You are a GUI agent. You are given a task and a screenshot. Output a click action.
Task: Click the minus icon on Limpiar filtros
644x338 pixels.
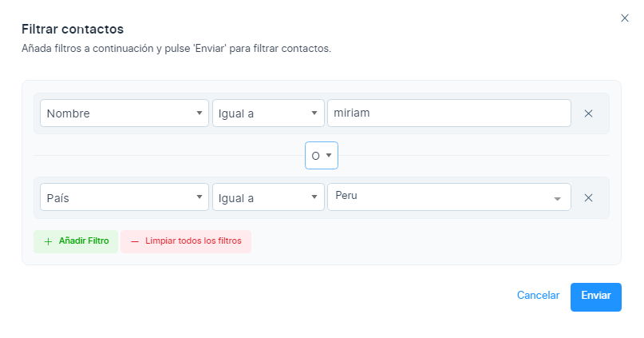point(134,241)
